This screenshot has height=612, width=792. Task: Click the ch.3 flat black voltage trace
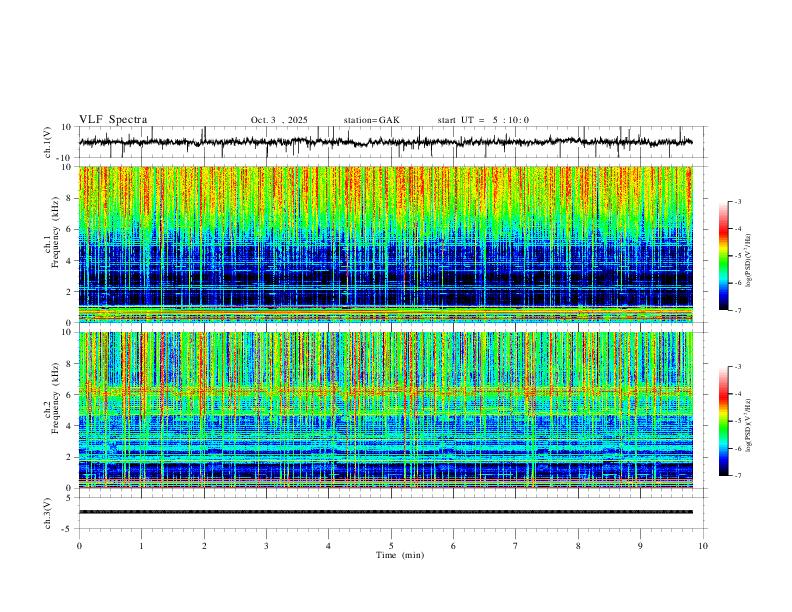click(x=385, y=512)
